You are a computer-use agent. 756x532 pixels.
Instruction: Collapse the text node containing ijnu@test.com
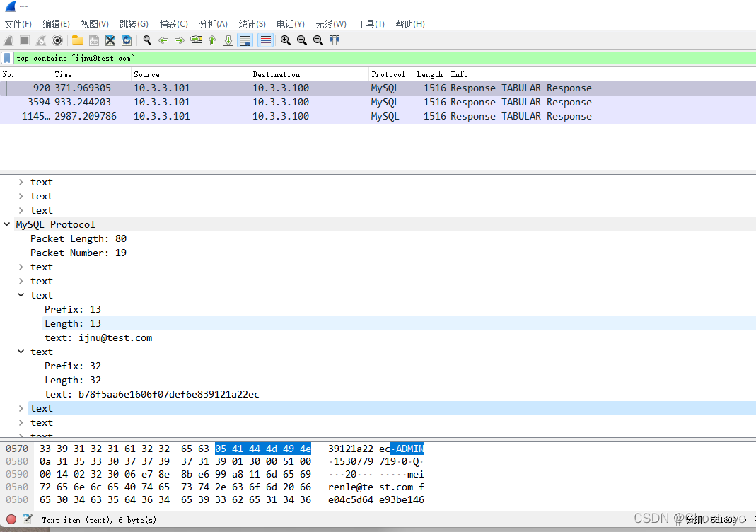pos(21,295)
